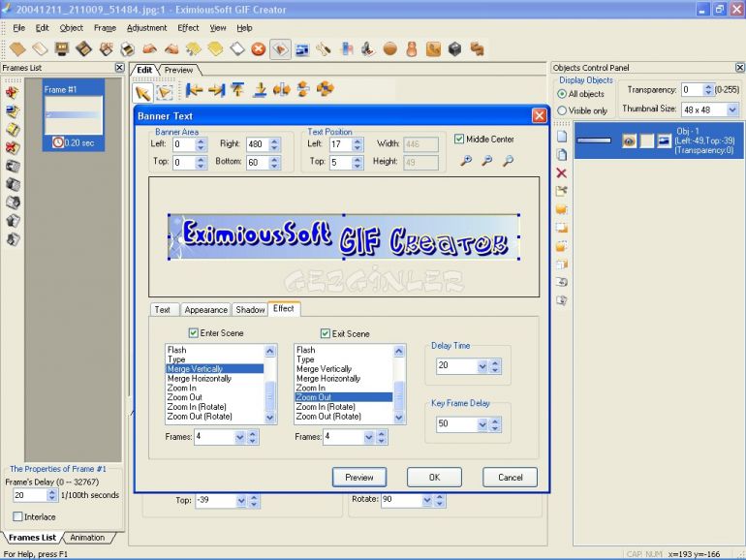Select the Visible only radio button
This screenshot has height=560, width=746.
pos(562,110)
